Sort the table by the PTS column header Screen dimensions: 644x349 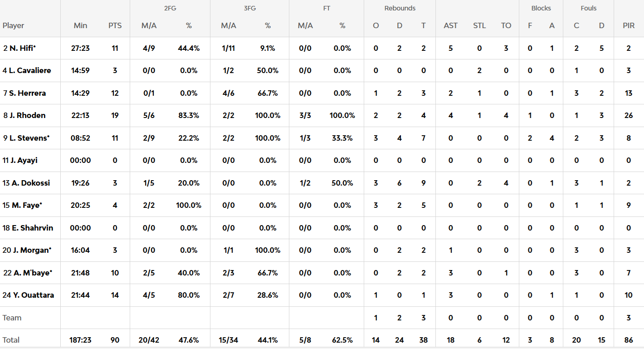click(115, 25)
